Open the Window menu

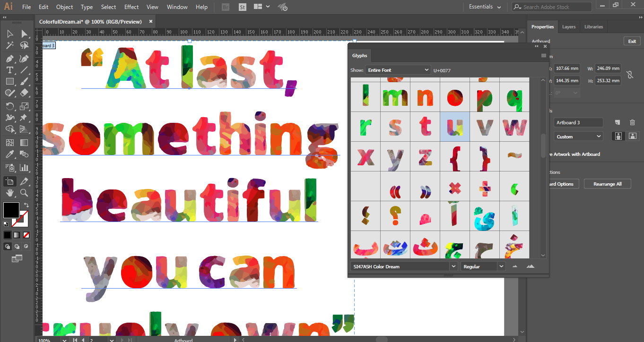coord(177,7)
